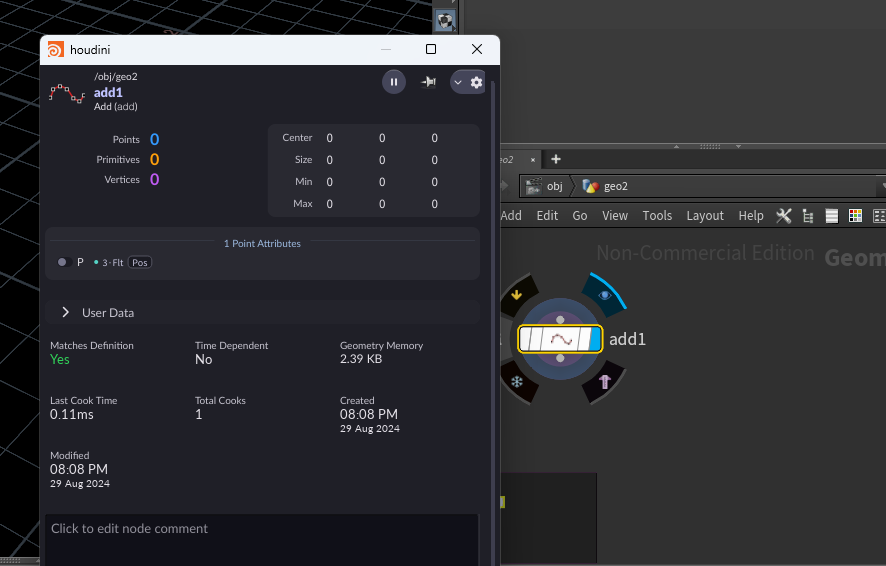Click the info window vertical scrollbar

(493, 322)
